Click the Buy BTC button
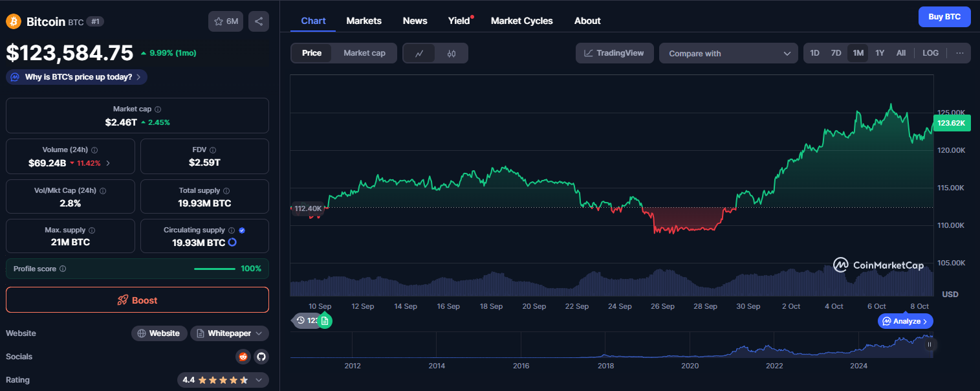This screenshot has width=980, height=391. tap(944, 17)
